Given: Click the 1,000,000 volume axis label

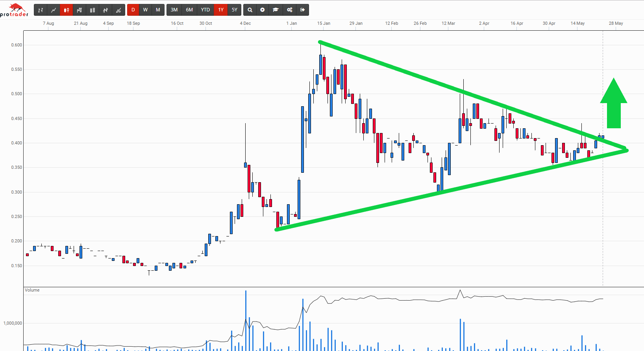Looking at the screenshot, I should 13,323.
